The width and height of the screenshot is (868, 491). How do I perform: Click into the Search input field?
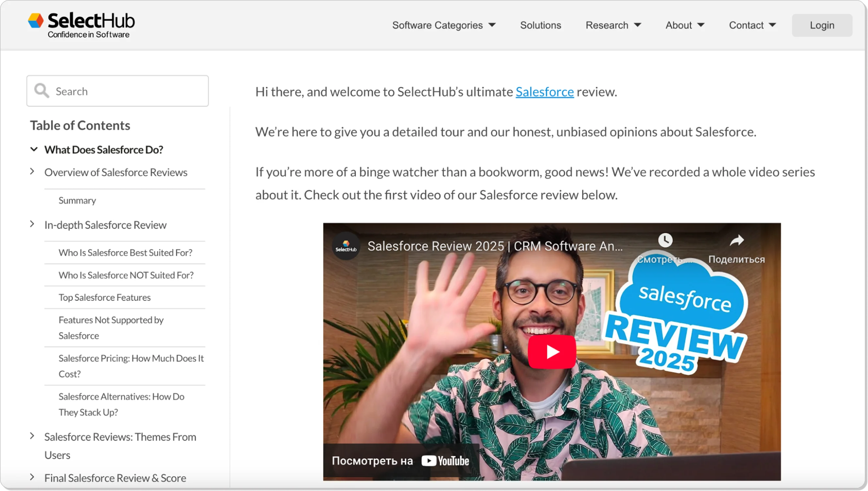tap(118, 91)
